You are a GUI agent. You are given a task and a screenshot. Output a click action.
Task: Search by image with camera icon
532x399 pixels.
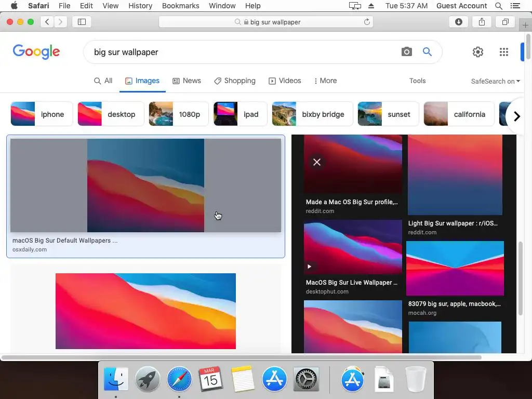(406, 51)
